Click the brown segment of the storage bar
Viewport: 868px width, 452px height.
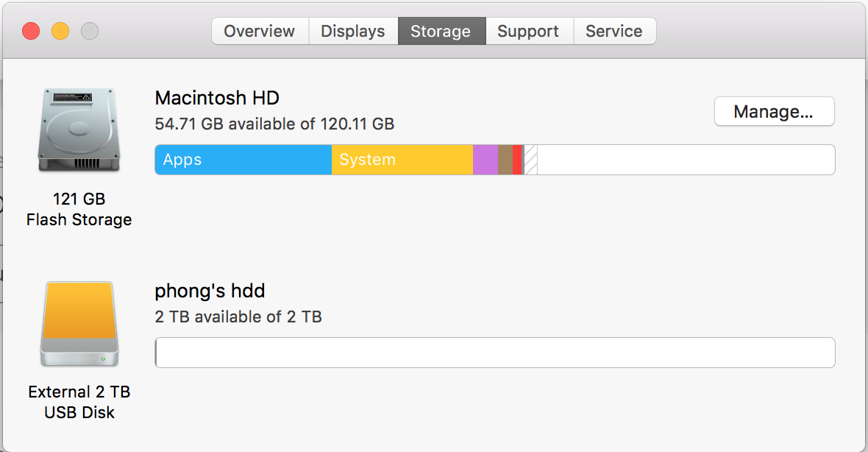point(505,160)
